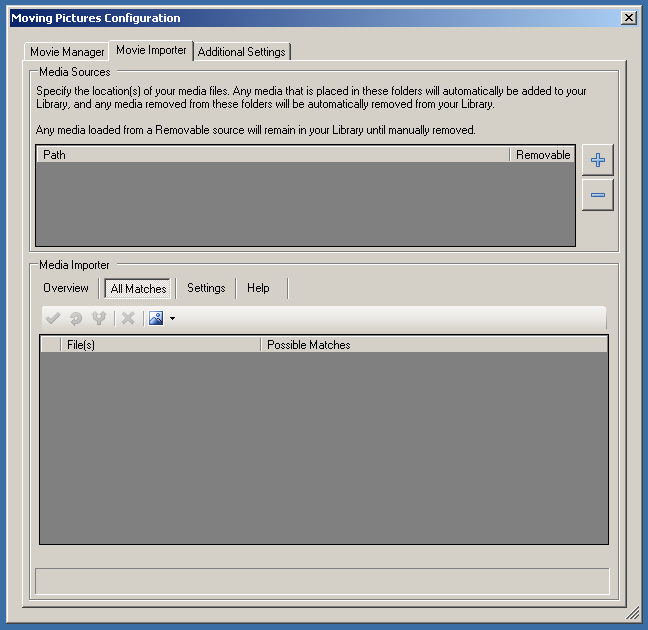Click the Possible Matches column header
648x630 pixels.
point(433,345)
